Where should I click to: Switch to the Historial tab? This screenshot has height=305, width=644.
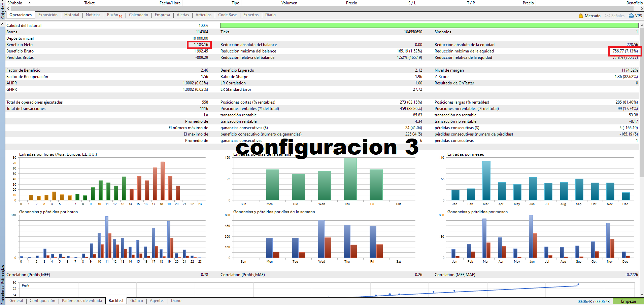click(x=71, y=15)
